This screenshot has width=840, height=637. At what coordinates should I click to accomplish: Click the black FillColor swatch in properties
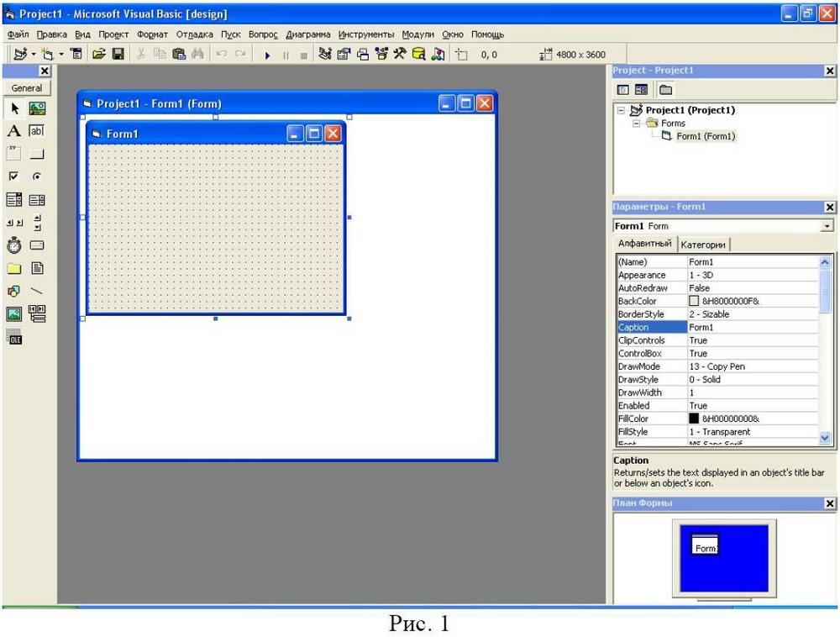coord(694,419)
